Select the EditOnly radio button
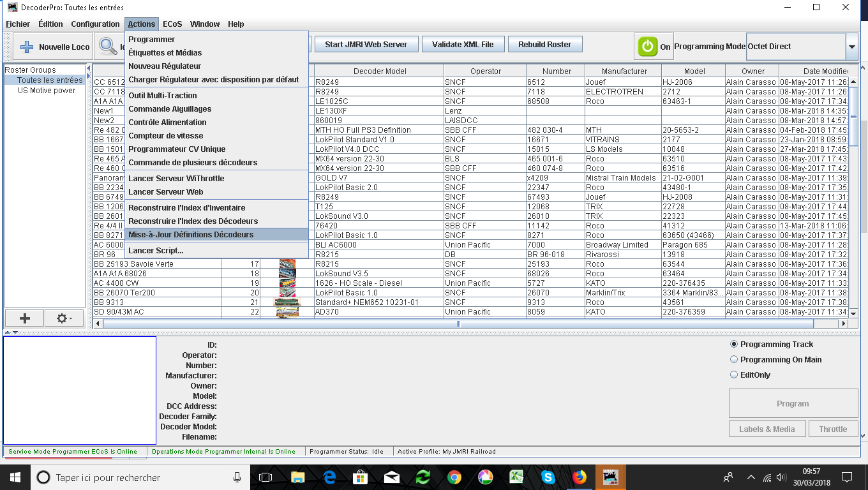Image resolution: width=868 pixels, height=490 pixels. pyautogui.click(x=734, y=375)
